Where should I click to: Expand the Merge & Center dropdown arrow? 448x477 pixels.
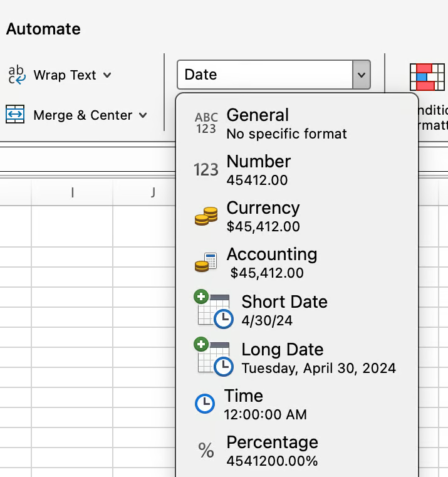143,115
